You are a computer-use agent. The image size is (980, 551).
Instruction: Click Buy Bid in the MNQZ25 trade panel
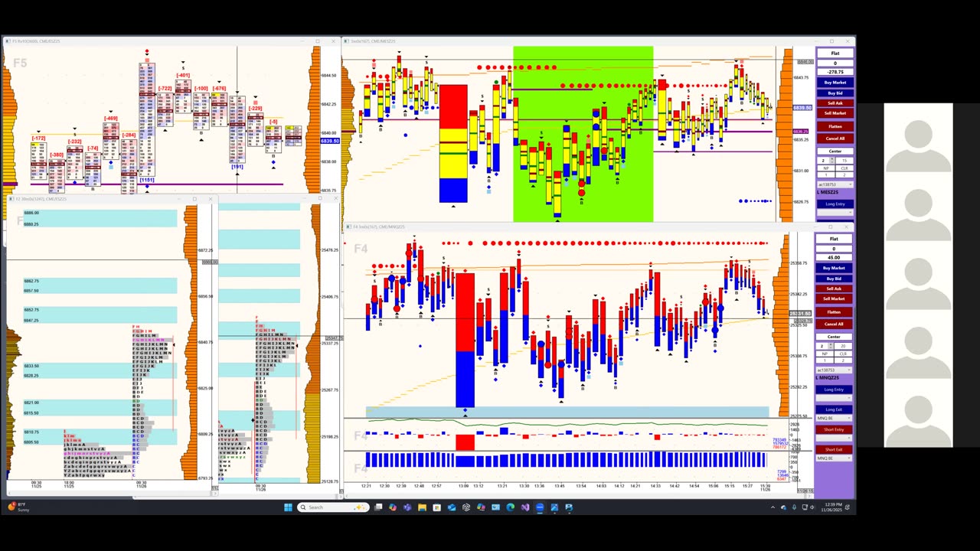coord(834,279)
